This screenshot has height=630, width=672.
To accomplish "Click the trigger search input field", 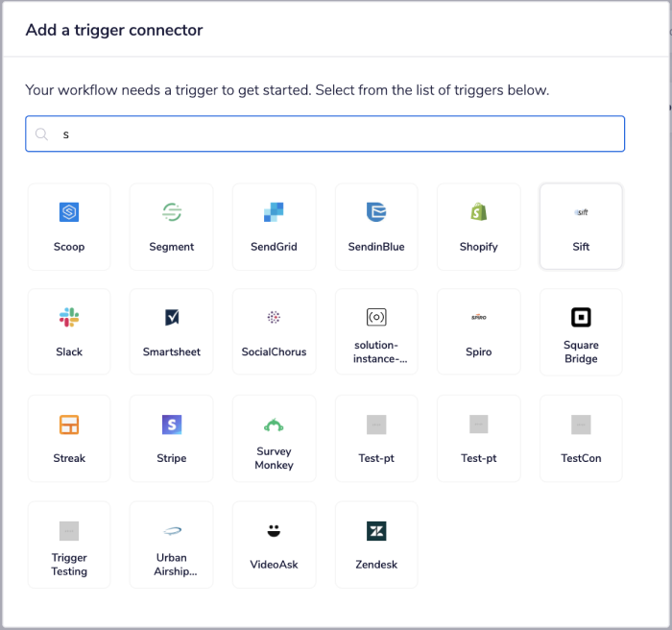I will click(x=324, y=134).
